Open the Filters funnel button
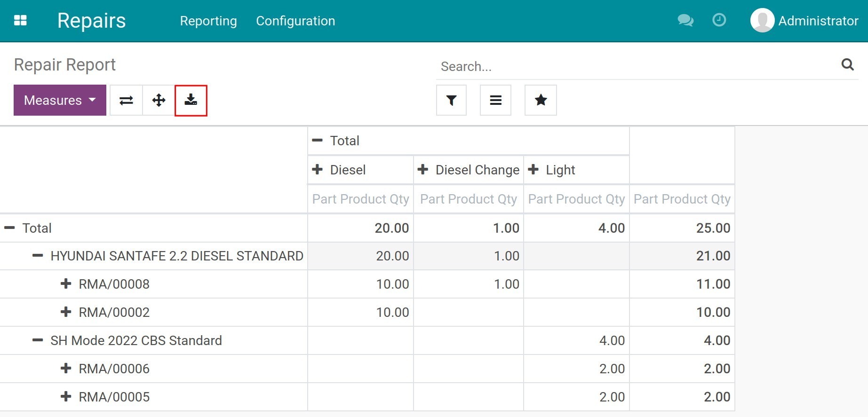Viewport: 868px width, 417px height. [x=451, y=100]
